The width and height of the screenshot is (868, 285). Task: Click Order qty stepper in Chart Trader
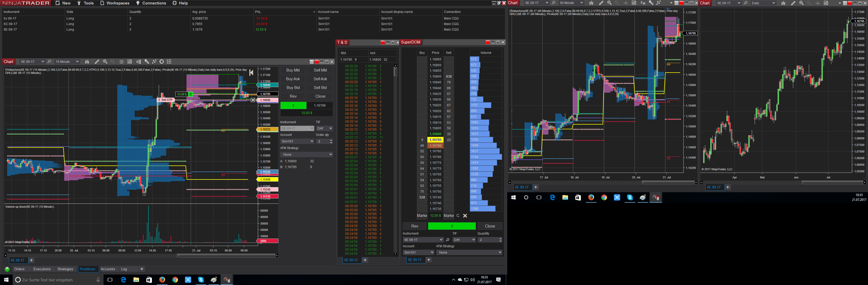pyautogui.click(x=331, y=141)
